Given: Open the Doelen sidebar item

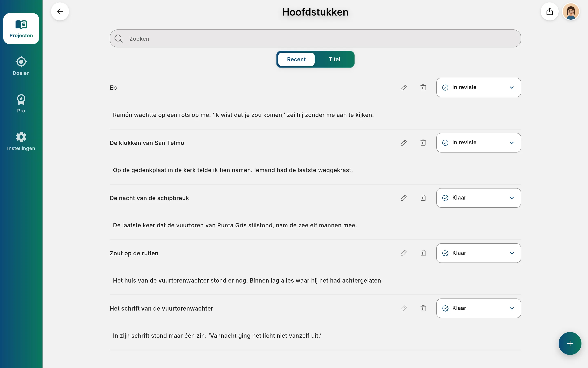Looking at the screenshot, I should pyautogui.click(x=21, y=66).
